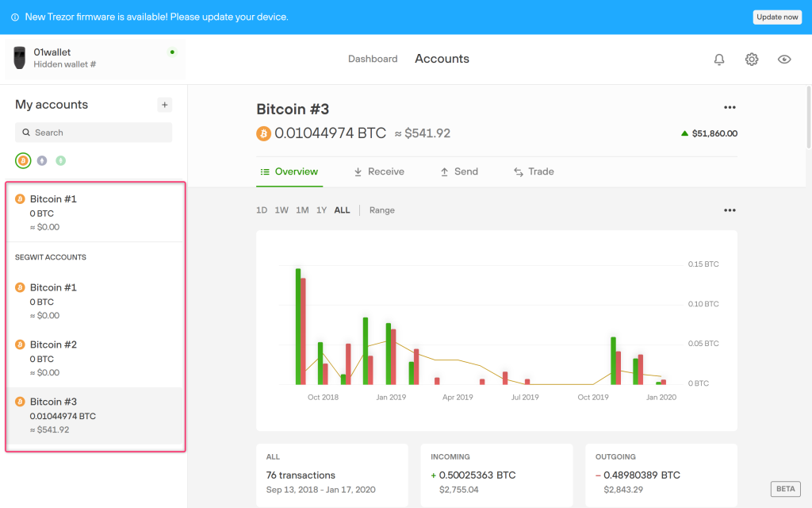Image resolution: width=812 pixels, height=508 pixels.
Task: Open the Trade tab
Action: tap(534, 171)
